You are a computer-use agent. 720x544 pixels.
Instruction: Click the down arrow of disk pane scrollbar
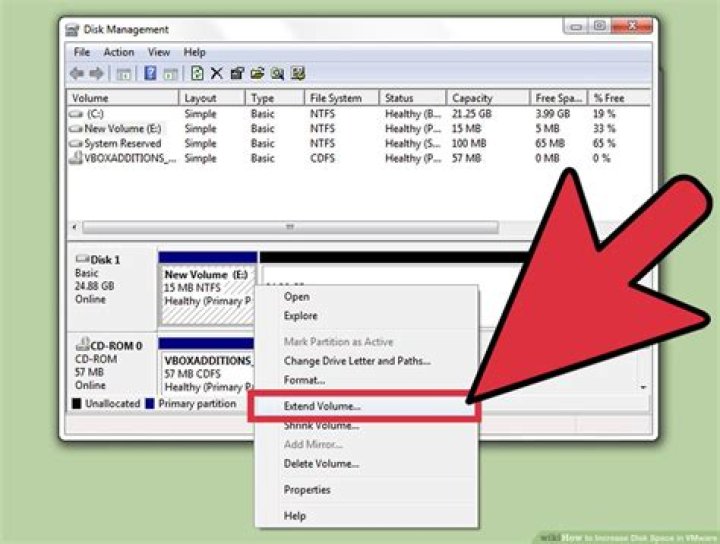point(643,387)
